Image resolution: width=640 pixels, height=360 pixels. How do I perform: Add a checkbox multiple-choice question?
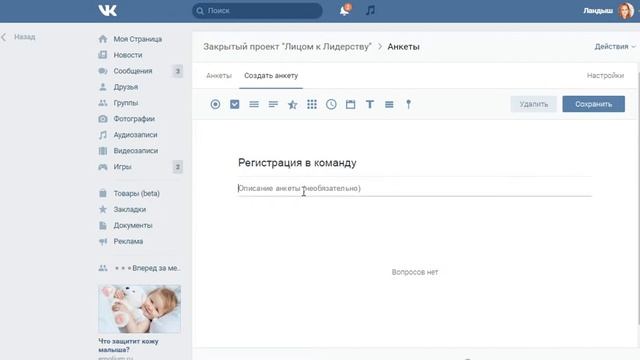(x=235, y=104)
